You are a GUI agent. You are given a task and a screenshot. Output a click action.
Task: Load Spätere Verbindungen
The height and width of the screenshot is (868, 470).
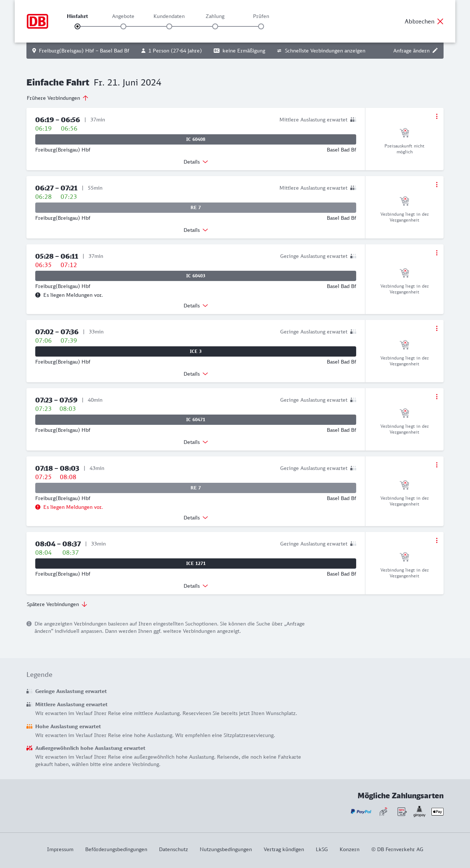click(x=57, y=604)
